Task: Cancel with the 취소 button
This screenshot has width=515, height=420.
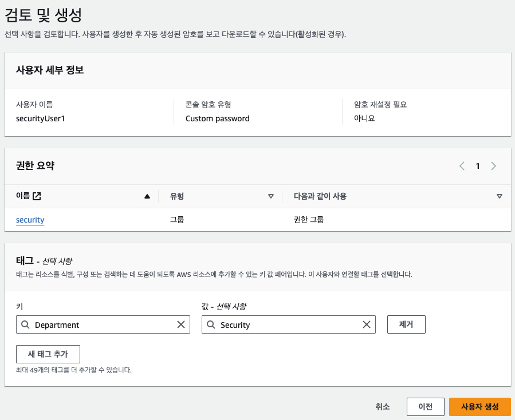Action: [383, 406]
